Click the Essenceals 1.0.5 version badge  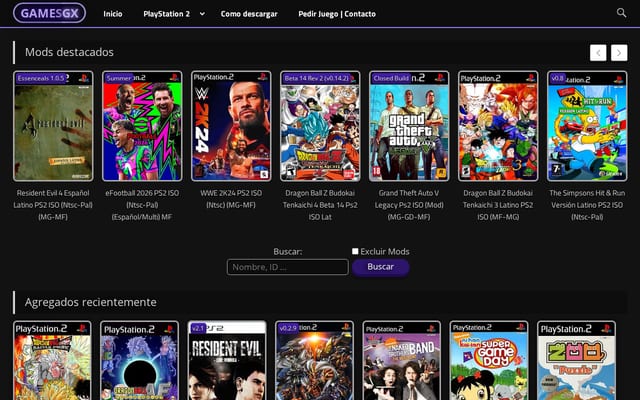(x=40, y=78)
